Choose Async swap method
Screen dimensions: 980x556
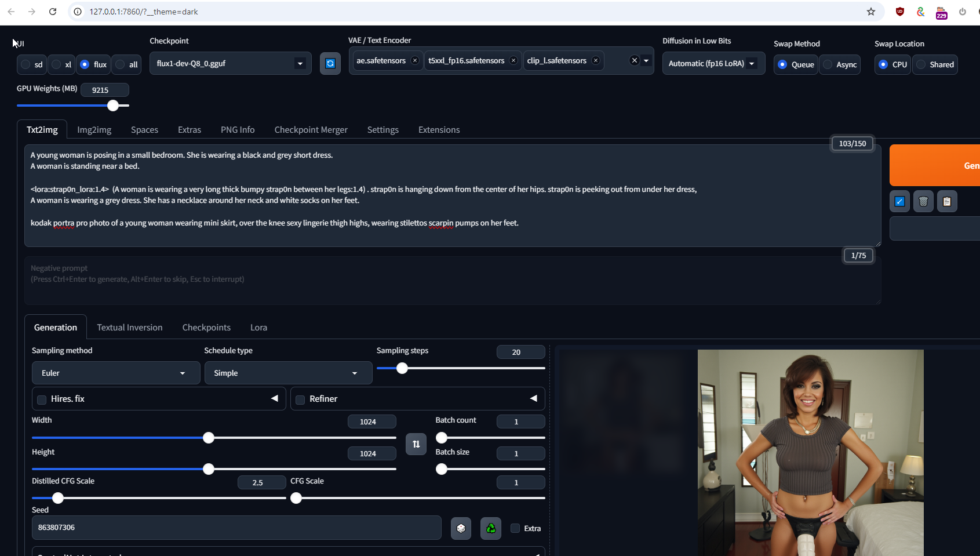(x=828, y=64)
